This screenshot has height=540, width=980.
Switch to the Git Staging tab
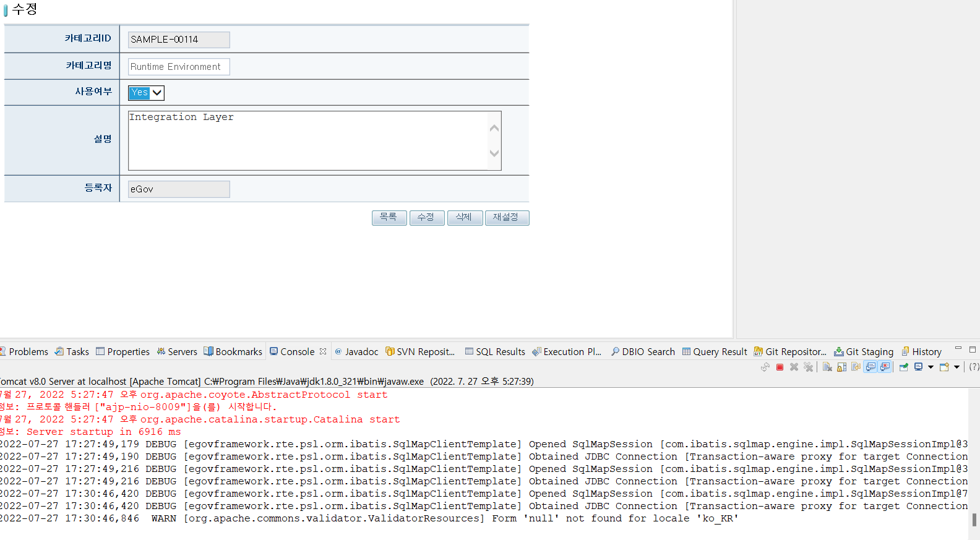point(864,352)
